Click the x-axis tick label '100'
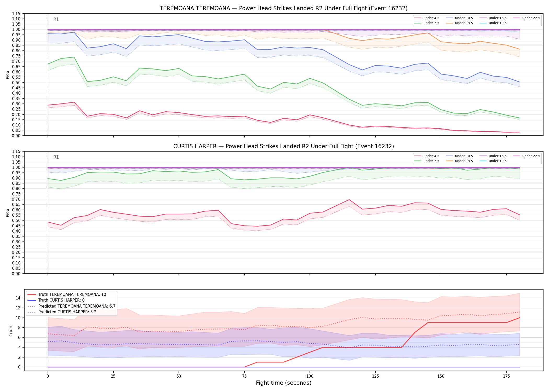Viewport: 549px width, 392px height. (x=310, y=376)
